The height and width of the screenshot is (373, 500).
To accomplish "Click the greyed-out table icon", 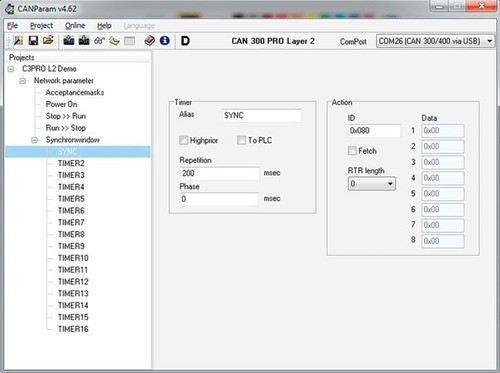I will pyautogui.click(x=129, y=41).
